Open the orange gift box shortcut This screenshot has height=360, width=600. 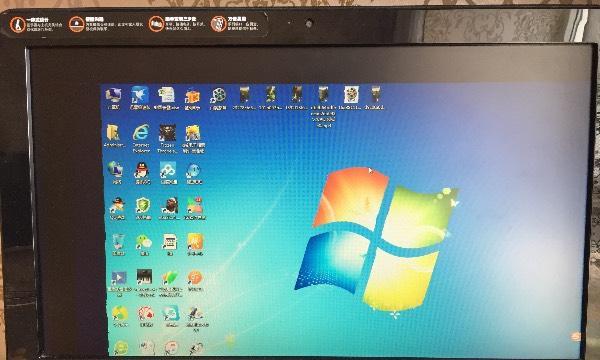tap(192, 97)
